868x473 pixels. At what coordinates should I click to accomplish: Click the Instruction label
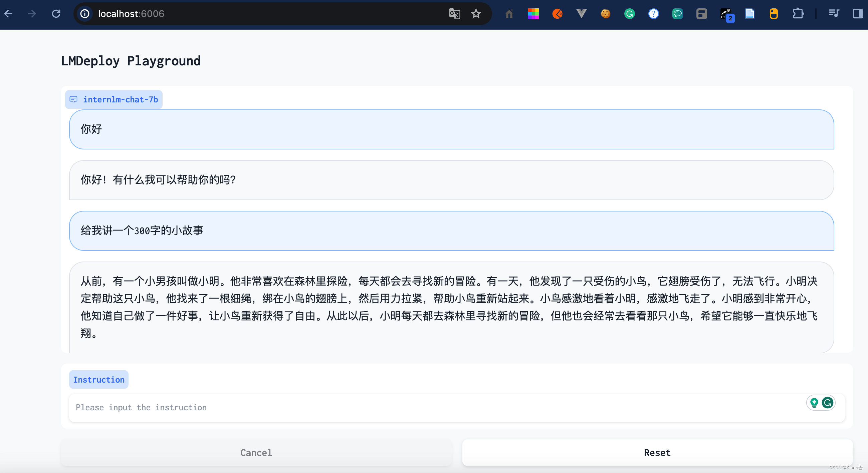click(x=99, y=380)
